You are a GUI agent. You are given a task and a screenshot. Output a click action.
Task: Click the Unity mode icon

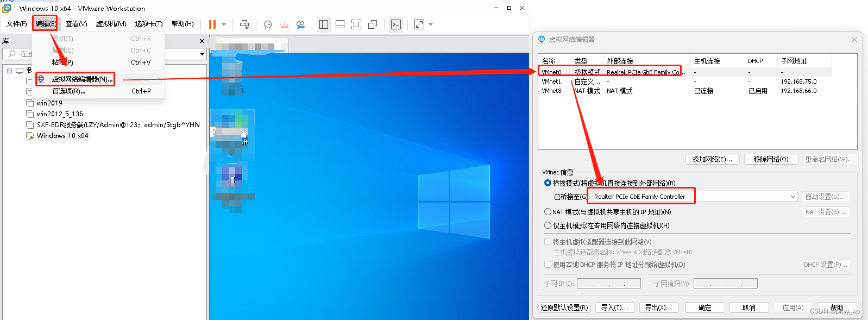point(373,24)
